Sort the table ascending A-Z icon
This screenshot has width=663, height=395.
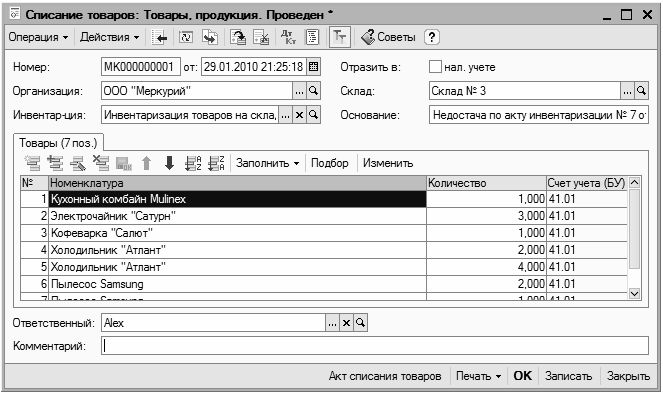(193, 163)
